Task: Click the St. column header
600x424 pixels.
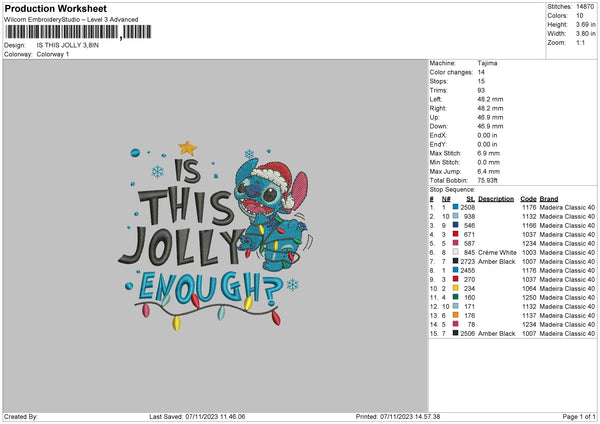Action: 470,199
